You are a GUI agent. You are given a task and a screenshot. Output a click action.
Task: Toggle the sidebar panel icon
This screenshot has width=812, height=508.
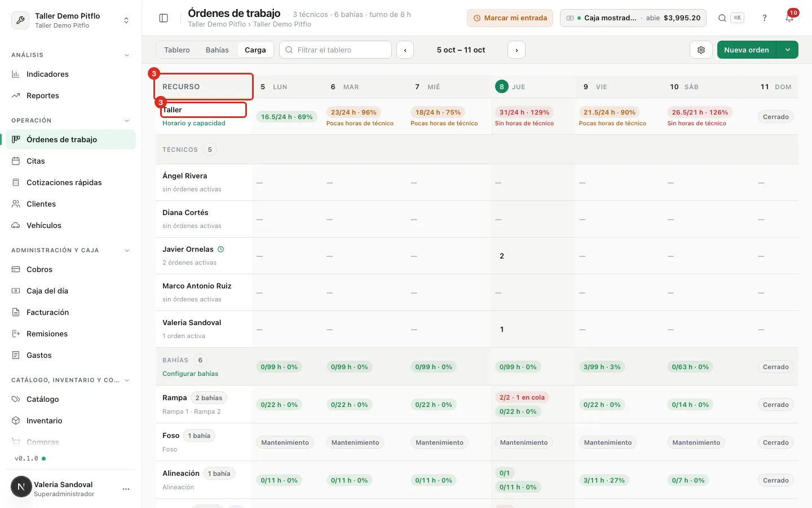tap(164, 18)
